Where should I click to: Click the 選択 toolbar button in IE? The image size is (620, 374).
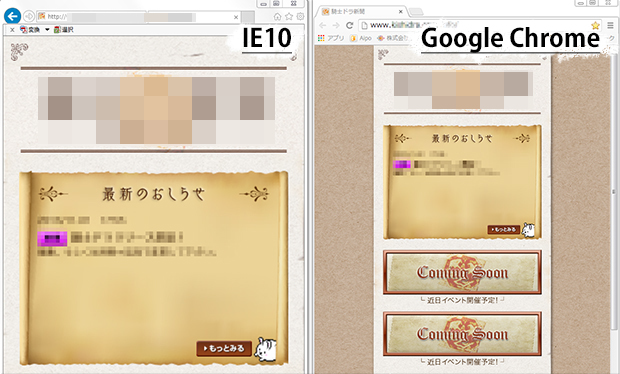[x=64, y=30]
